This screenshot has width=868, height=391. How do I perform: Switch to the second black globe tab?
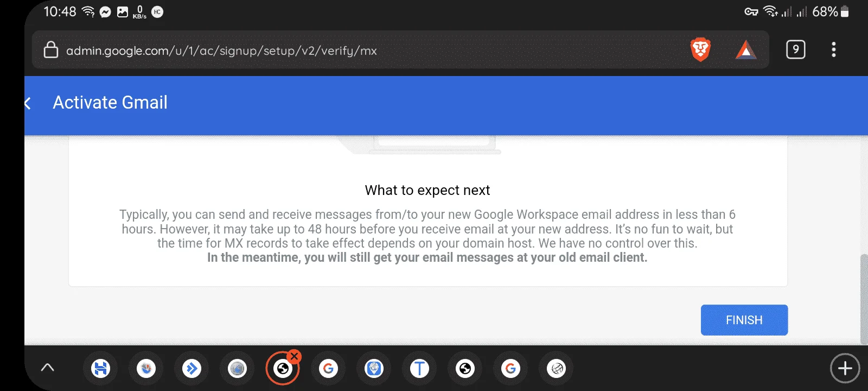[465, 369]
